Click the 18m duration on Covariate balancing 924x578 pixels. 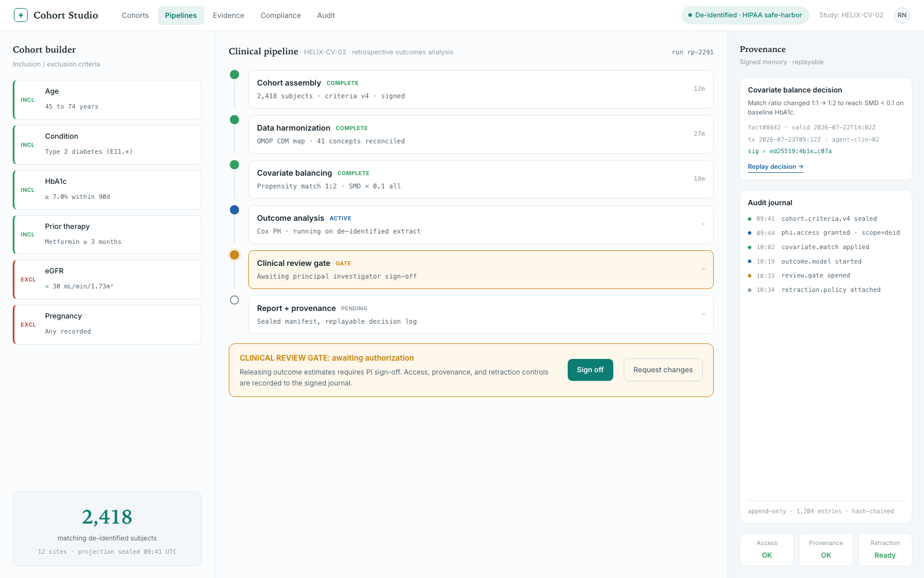[699, 179]
